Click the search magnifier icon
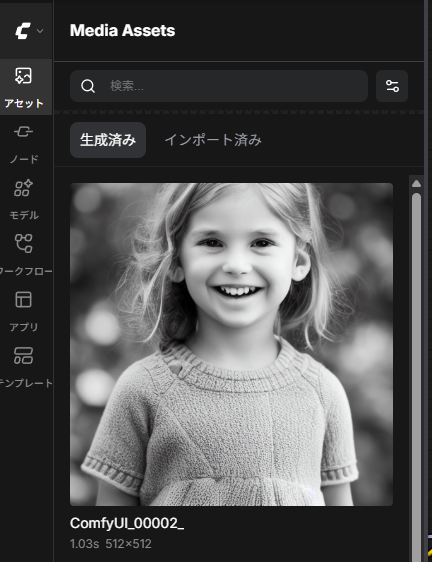 click(x=88, y=86)
